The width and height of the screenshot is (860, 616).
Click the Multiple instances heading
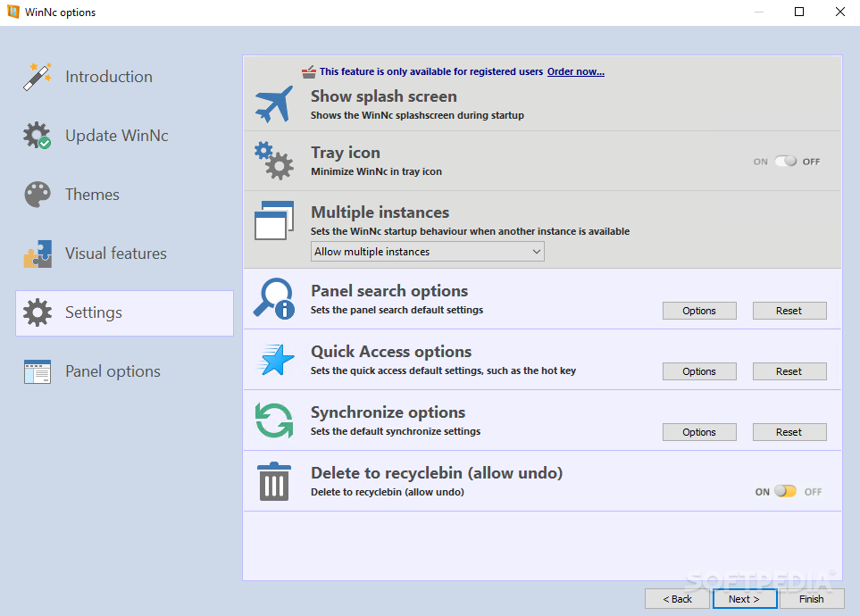[x=380, y=212]
